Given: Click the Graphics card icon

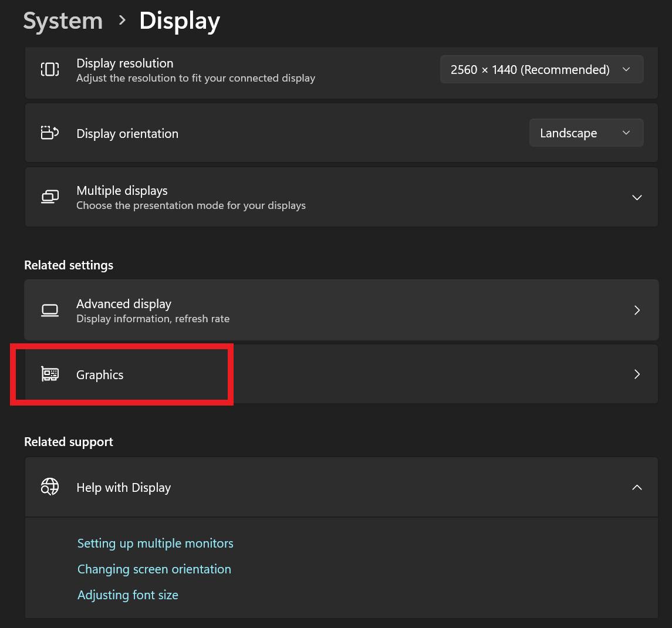Looking at the screenshot, I should [50, 374].
